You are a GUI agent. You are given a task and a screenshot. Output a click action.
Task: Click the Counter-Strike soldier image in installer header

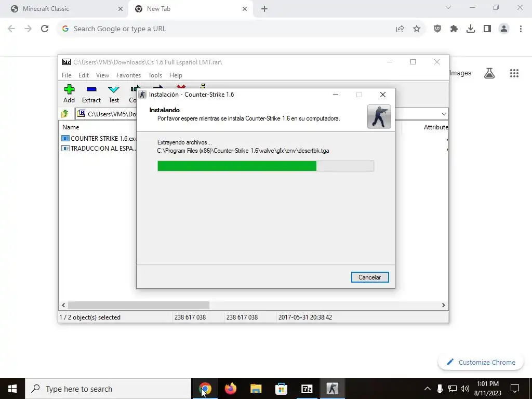[x=379, y=116]
